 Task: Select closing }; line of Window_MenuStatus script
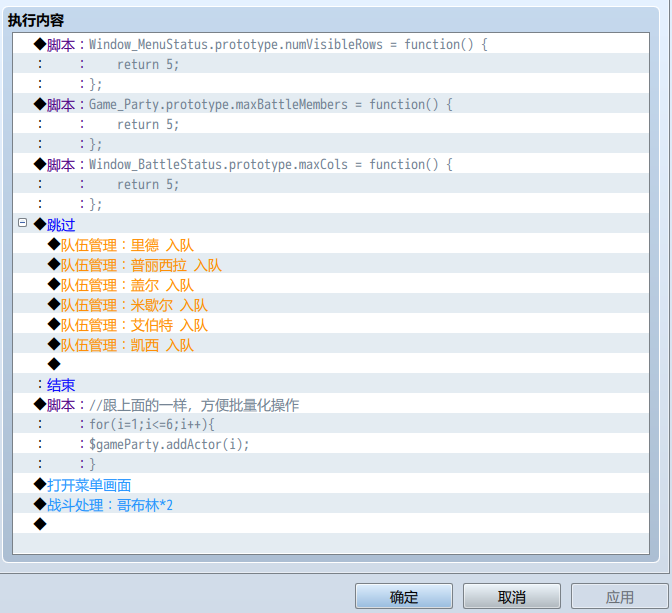tap(331, 83)
